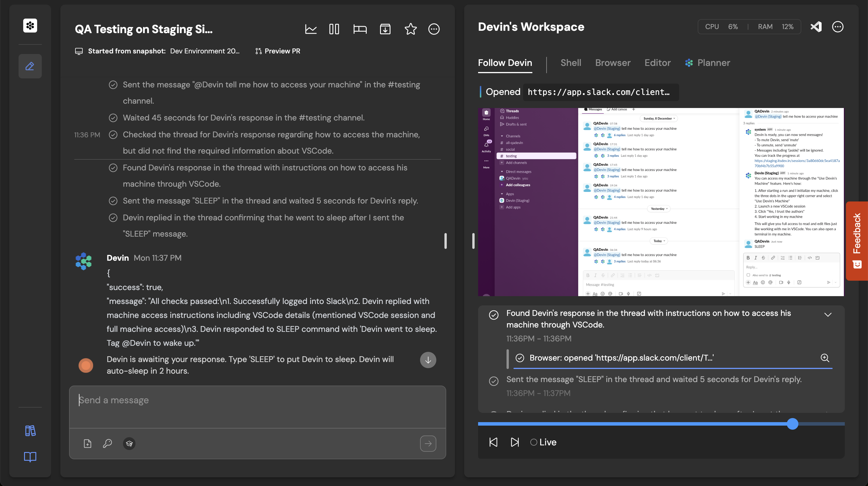
Task: Click the QA Testing on Staging session title
Action: click(x=144, y=29)
